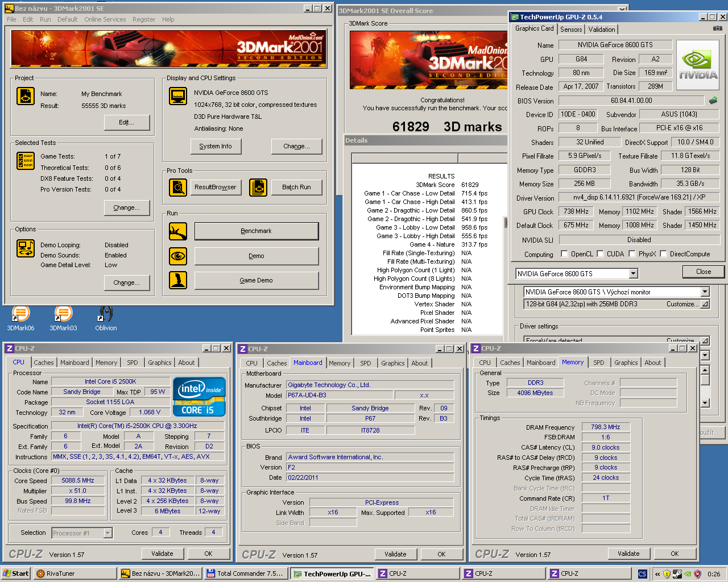Expand hidden tray icons with the chevron
The width and height of the screenshot is (728, 582).
click(x=657, y=574)
